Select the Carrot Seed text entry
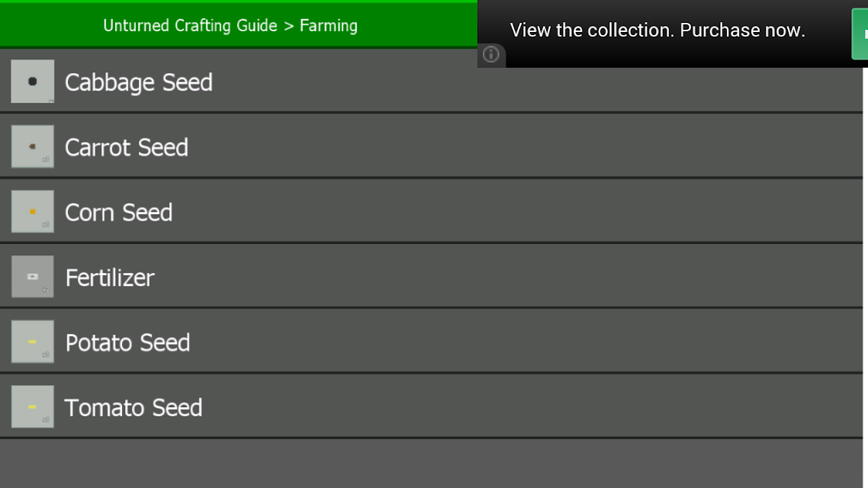868x488 pixels. coord(126,147)
